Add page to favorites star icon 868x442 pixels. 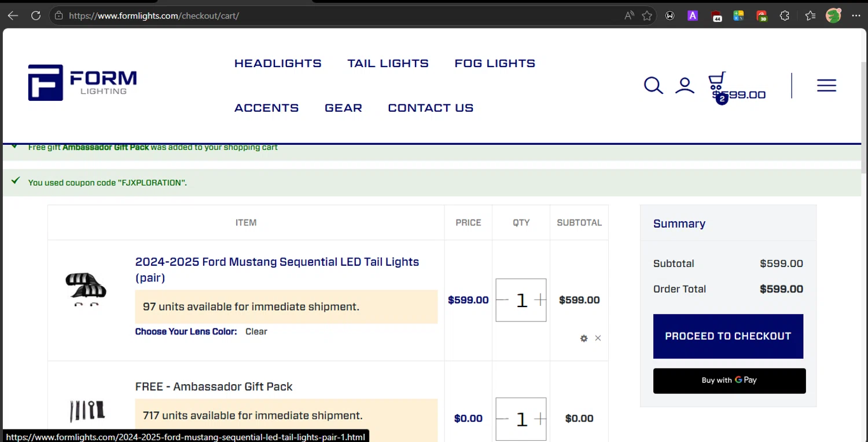click(647, 16)
